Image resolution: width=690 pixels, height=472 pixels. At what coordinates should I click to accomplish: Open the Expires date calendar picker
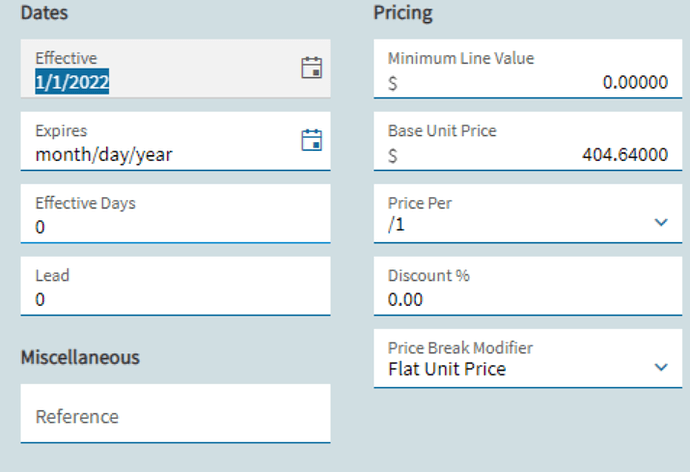click(x=312, y=140)
